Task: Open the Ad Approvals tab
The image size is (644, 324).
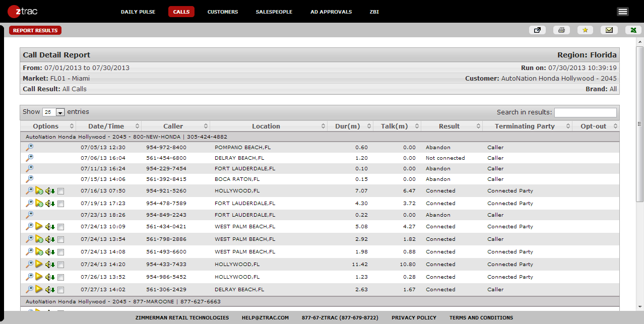Action: point(331,12)
